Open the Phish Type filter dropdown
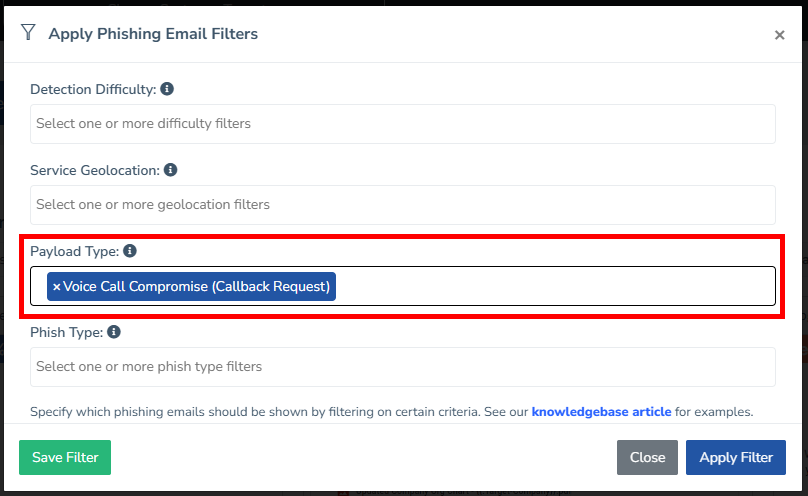Screen dimensions: 808x496 coord(402,367)
